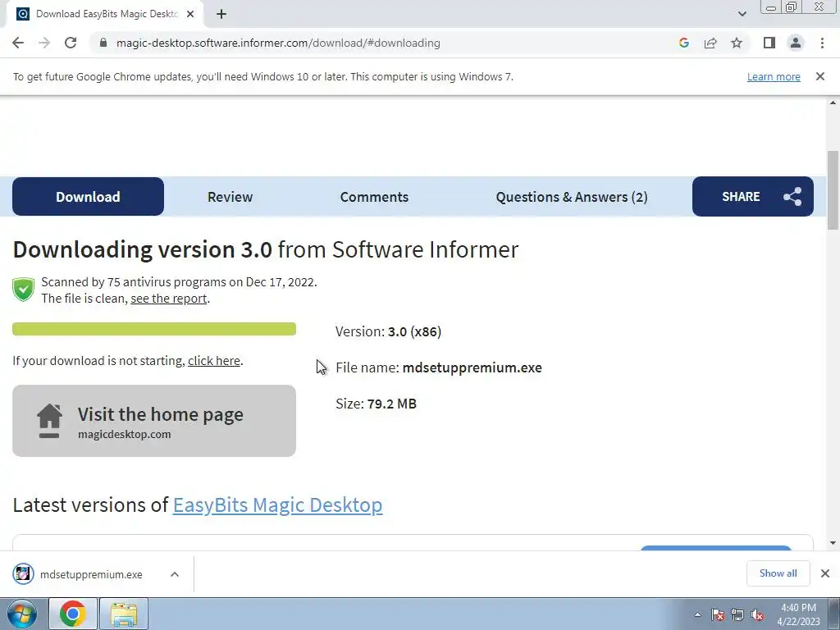Screen dimensions: 840x630
Task: Select the Download tab
Action: pyautogui.click(x=88, y=197)
